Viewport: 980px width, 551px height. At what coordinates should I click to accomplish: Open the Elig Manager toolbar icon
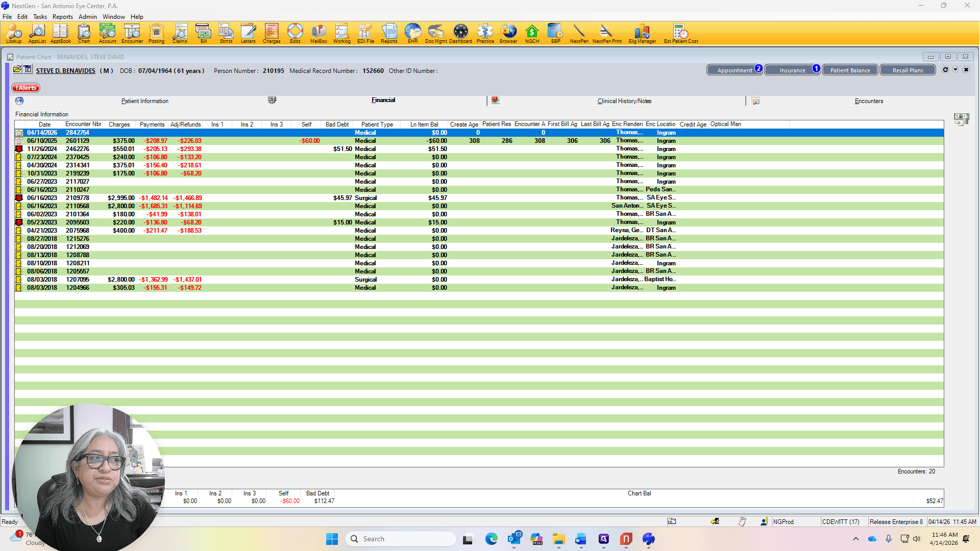coord(642,33)
